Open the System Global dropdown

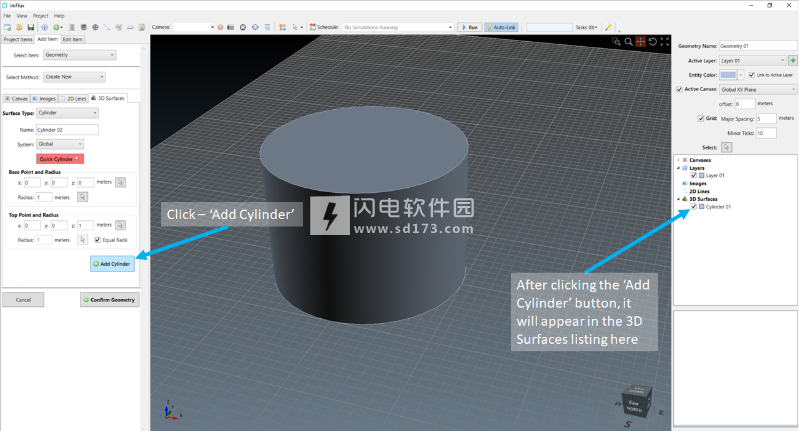click(60, 144)
